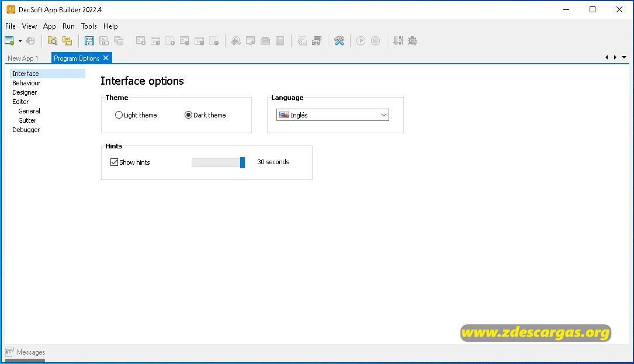Viewport: 634px width, 364px height.
Task: Select the Dark theme radio button
Action: point(188,115)
